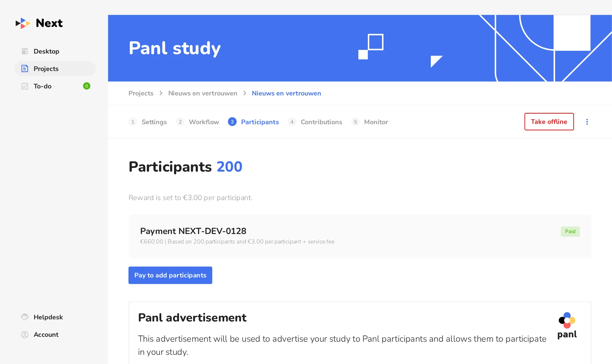Open the Monitor tab
612x364 pixels.
(x=376, y=122)
